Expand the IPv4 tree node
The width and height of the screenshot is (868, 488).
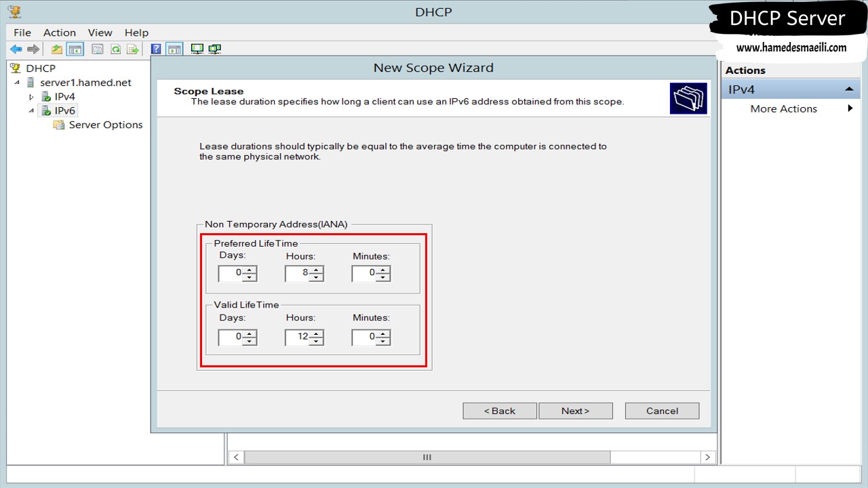click(31, 97)
